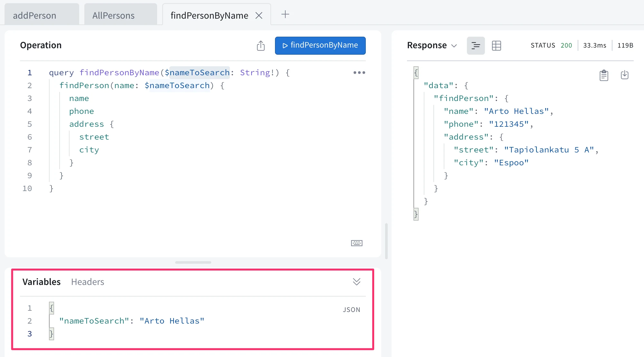Viewport: 644px width, 357px height.
Task: Click the 119B response size
Action: [625, 45]
